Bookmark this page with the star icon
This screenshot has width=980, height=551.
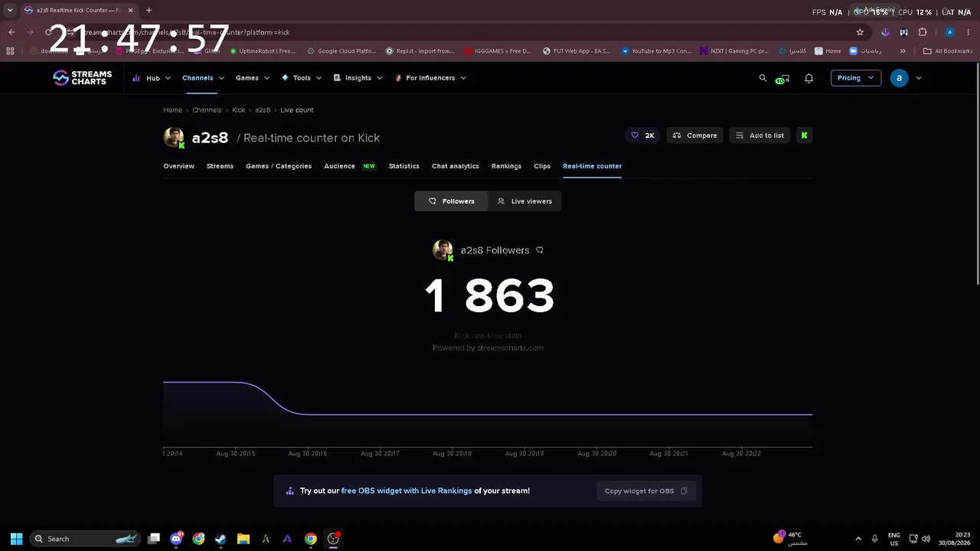(x=860, y=32)
